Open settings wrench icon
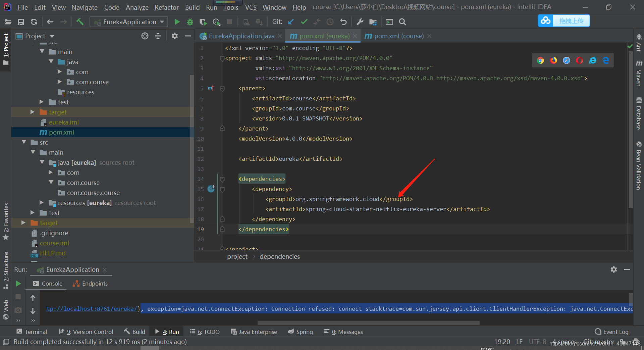Image resolution: width=644 pixels, height=350 pixels. (360, 22)
